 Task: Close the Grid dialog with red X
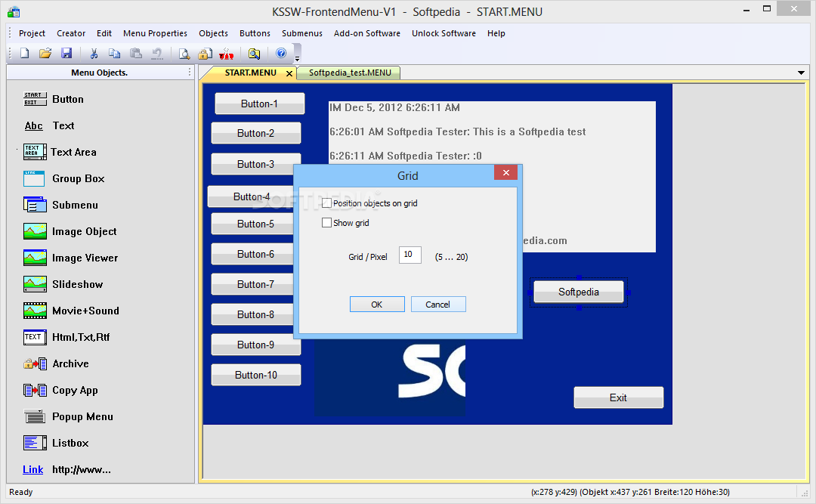click(x=505, y=173)
